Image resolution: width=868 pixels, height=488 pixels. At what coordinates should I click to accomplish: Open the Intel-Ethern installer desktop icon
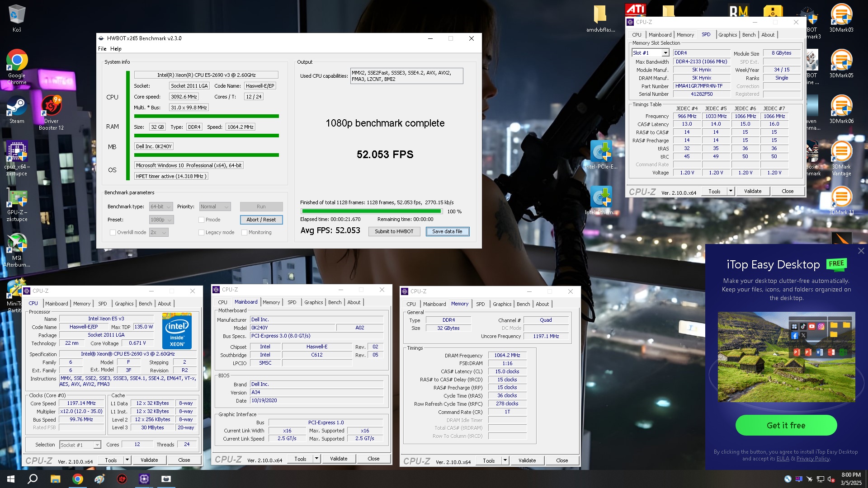(x=601, y=201)
